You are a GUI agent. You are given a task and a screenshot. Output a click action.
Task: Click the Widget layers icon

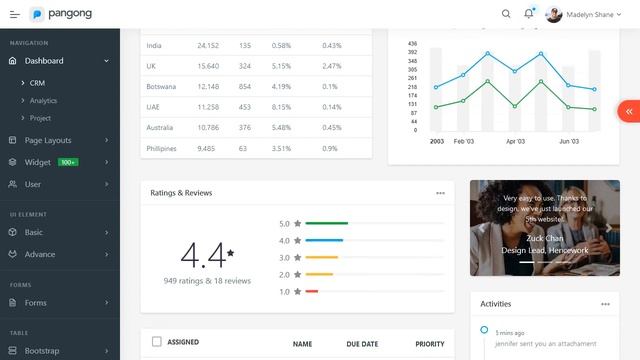(13, 162)
